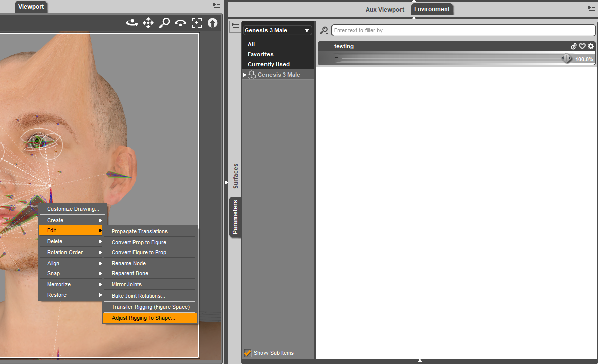This screenshot has width=598, height=364.
Task: Click the testing property link icon
Action: [x=574, y=46]
